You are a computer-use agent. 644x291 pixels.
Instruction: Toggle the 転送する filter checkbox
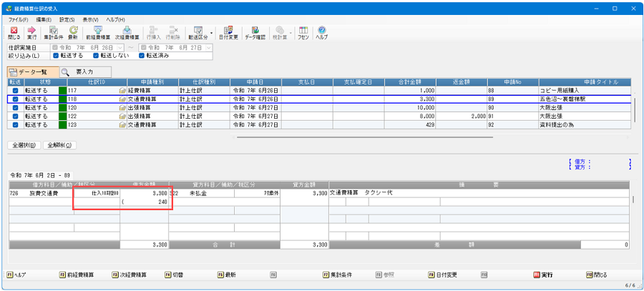(56, 56)
